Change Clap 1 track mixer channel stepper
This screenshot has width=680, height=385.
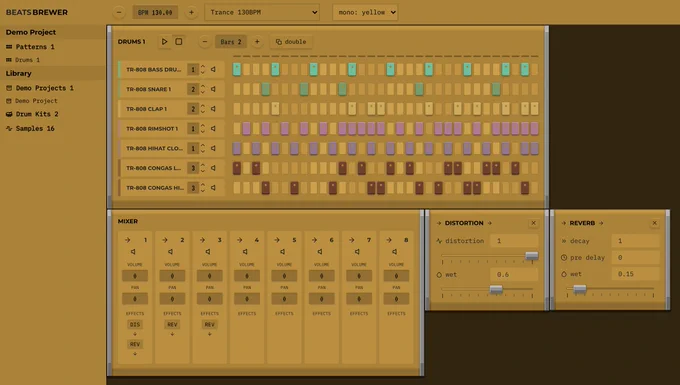click(203, 109)
